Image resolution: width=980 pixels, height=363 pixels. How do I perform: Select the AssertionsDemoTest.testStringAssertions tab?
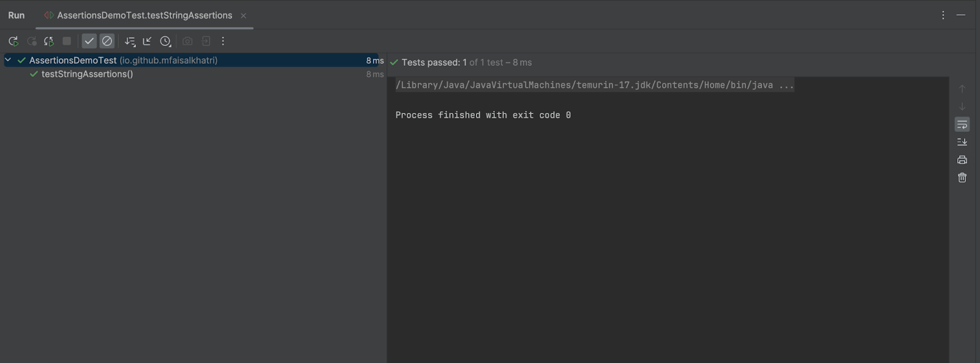(x=145, y=15)
